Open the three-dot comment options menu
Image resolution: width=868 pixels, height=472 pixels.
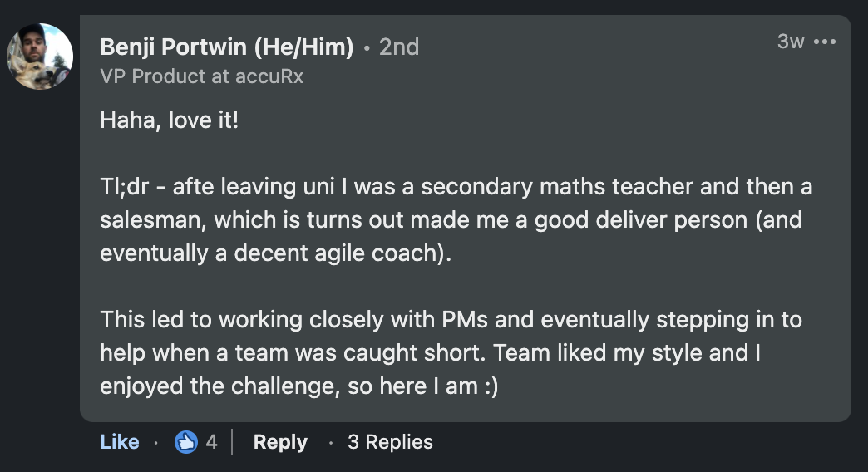click(824, 42)
